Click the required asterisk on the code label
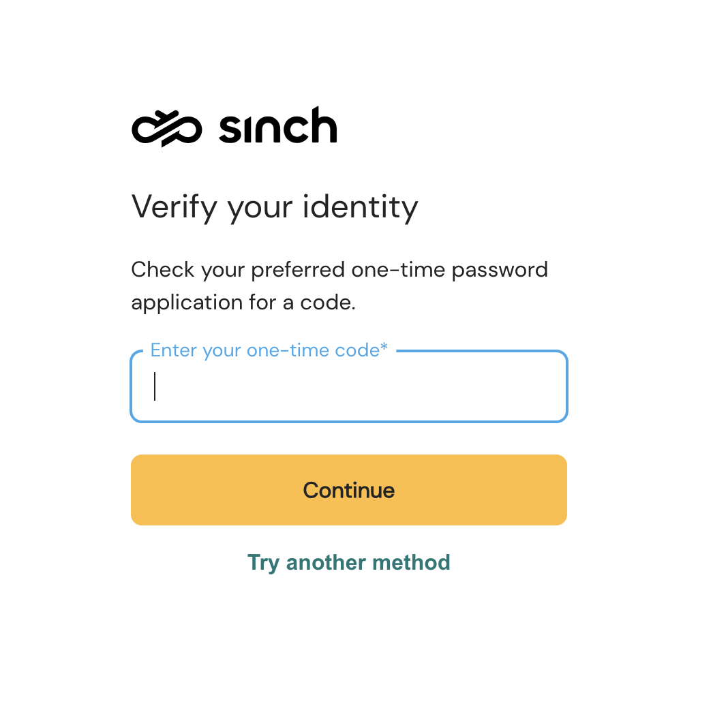The width and height of the screenshot is (728, 706). point(384,348)
